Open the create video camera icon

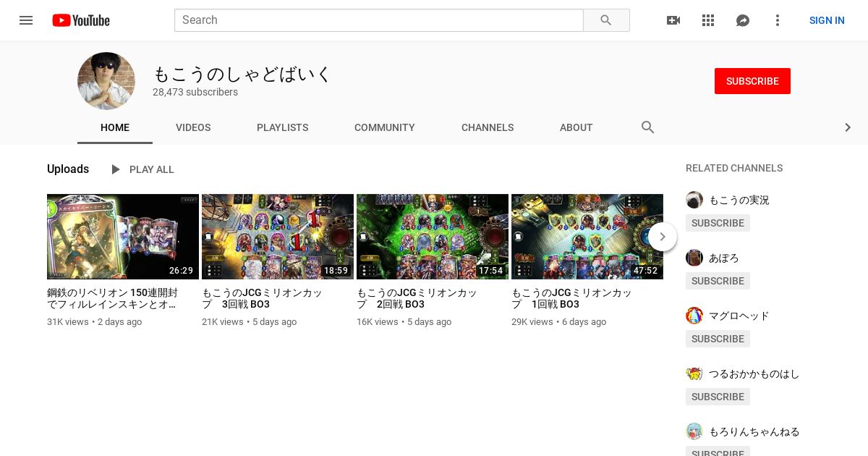673,20
